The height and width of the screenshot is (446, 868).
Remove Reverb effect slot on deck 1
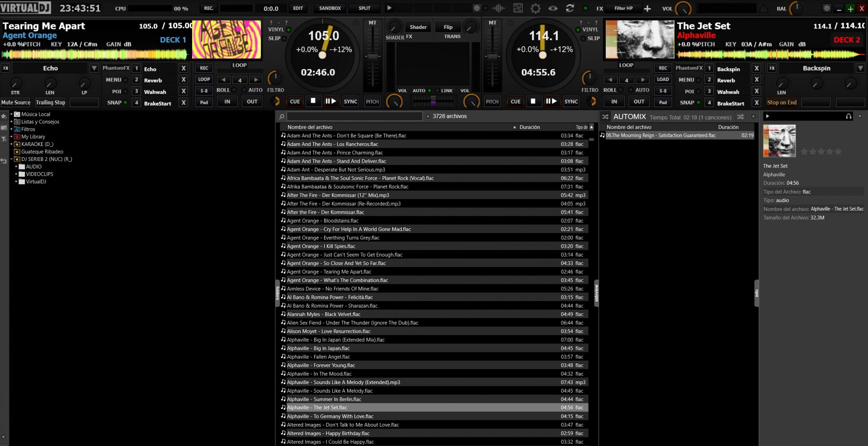pyautogui.click(x=183, y=80)
